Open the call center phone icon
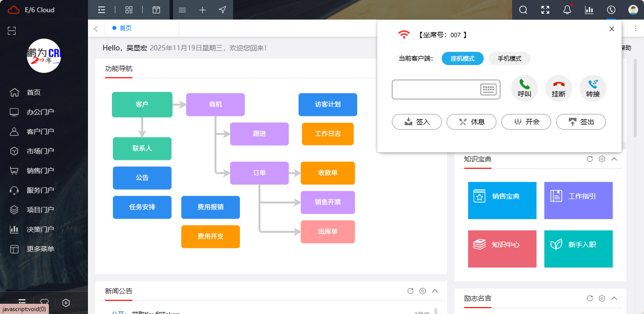The width and height of the screenshot is (644, 314). click(611, 9)
